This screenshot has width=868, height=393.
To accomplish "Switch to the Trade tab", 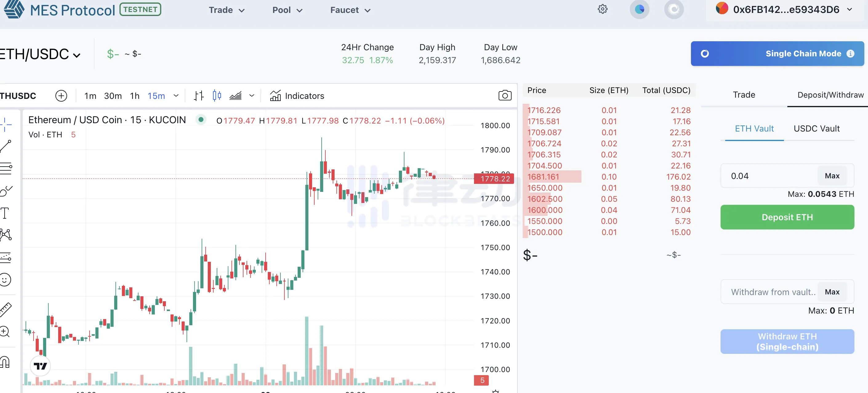I will pyautogui.click(x=744, y=95).
